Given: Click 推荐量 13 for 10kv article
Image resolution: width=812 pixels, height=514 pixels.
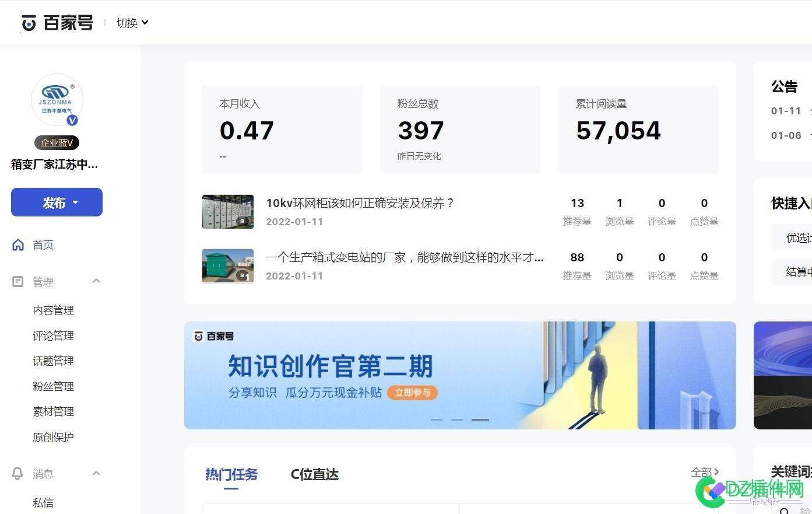Looking at the screenshot, I should point(577,211).
